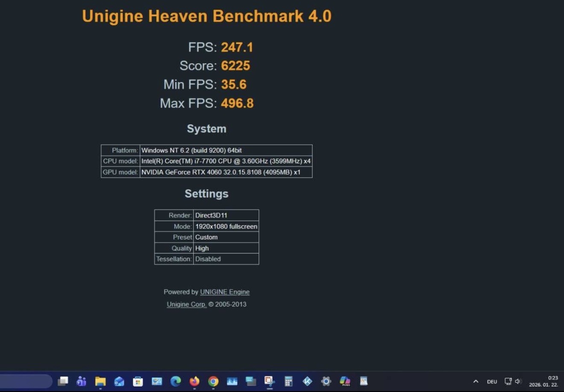This screenshot has width=564, height=392.
Task: Open the Snipping Tool icon
Action: [269, 381]
